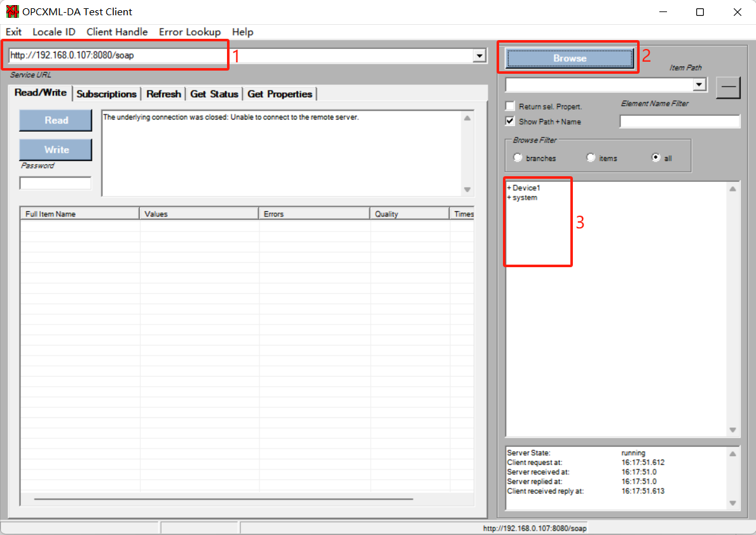Enable the Return sel. Propert. checkbox

(x=510, y=106)
